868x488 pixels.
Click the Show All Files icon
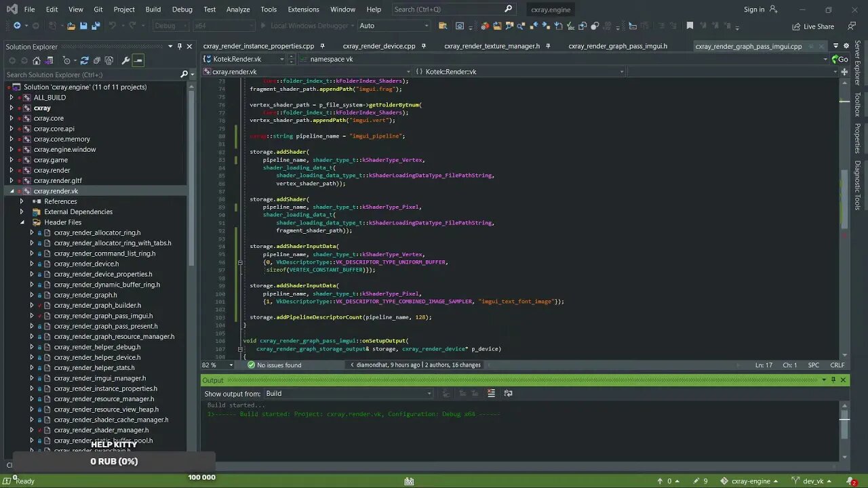[x=108, y=60]
